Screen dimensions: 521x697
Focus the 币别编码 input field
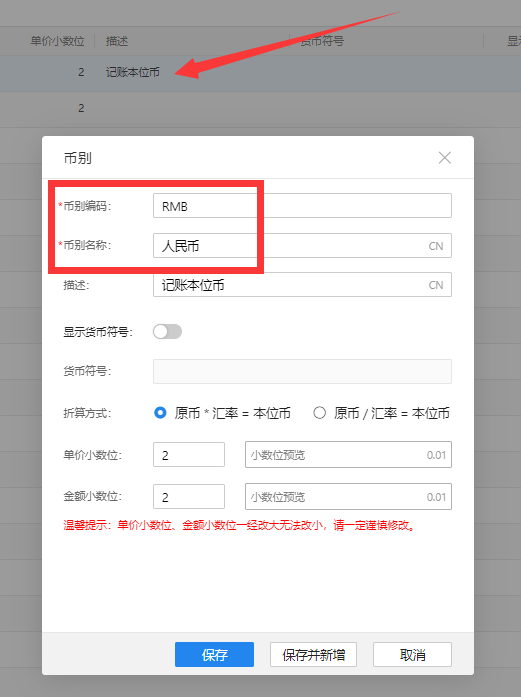[302, 206]
